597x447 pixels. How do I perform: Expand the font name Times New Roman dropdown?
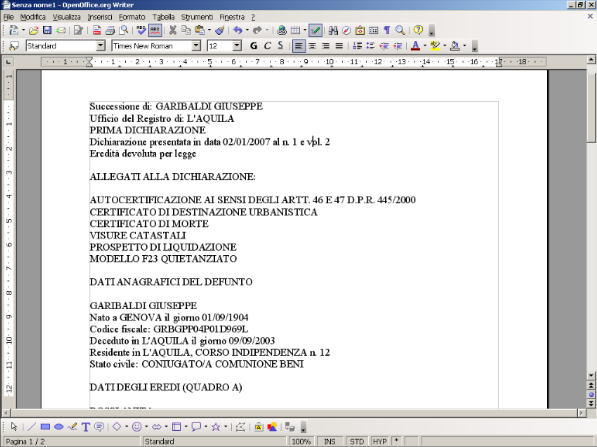coord(196,46)
